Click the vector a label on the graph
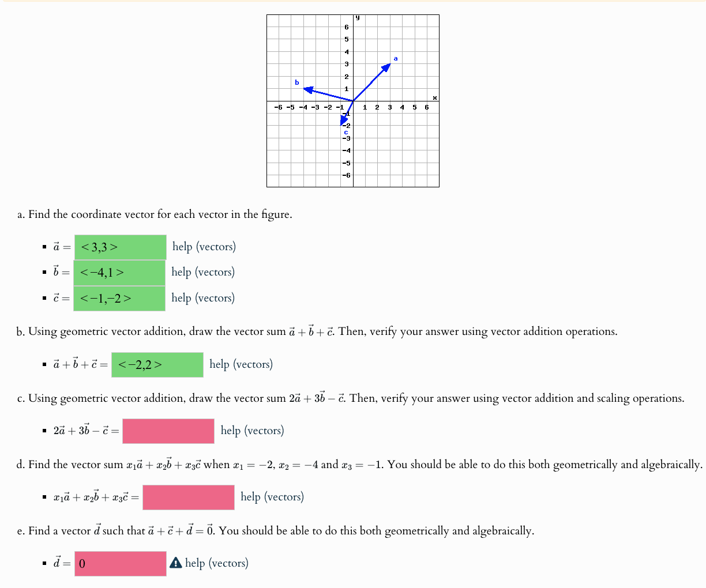This screenshot has height=588, width=706. 396,58
